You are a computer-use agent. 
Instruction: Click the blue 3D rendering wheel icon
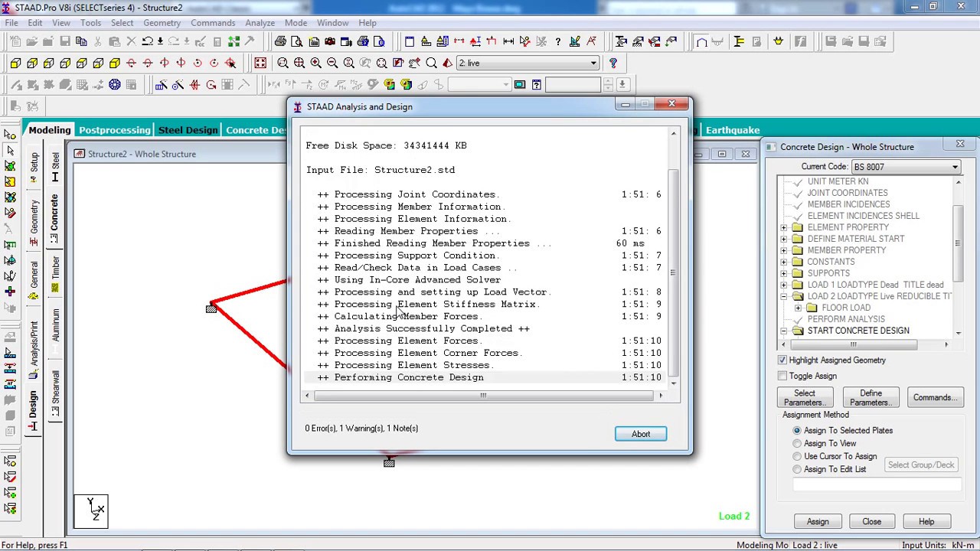click(115, 84)
